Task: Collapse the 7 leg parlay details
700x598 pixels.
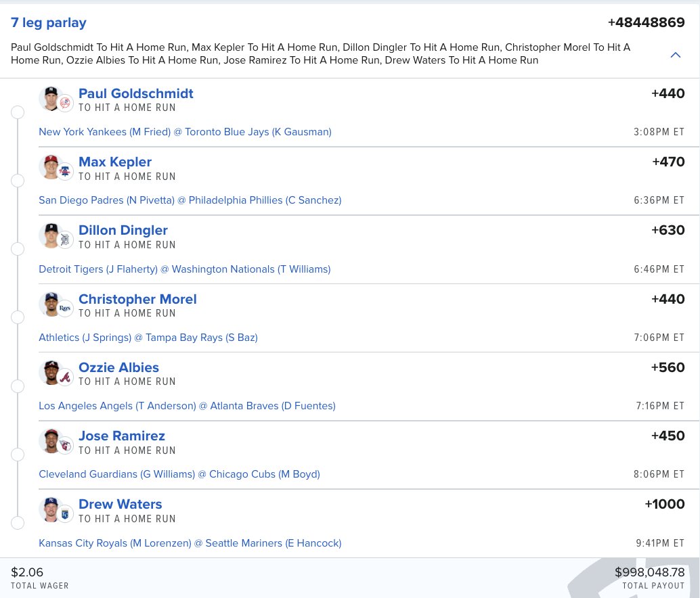Action: (675, 55)
